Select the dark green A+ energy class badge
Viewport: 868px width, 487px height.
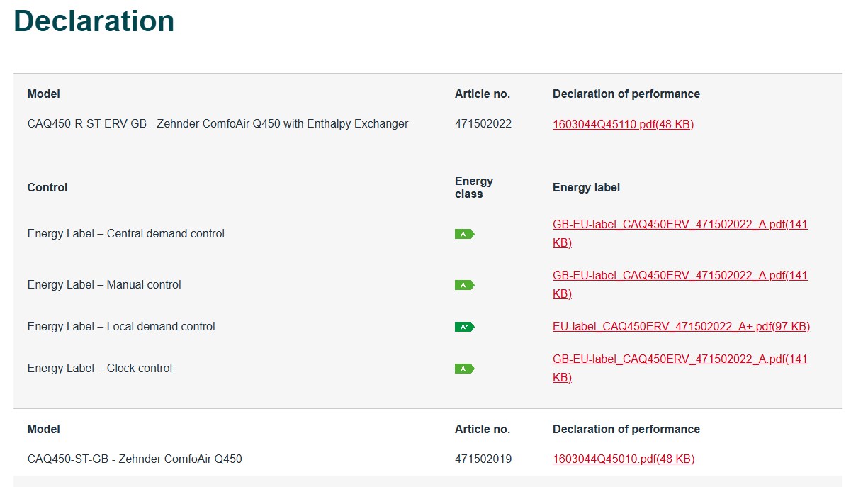pos(464,327)
